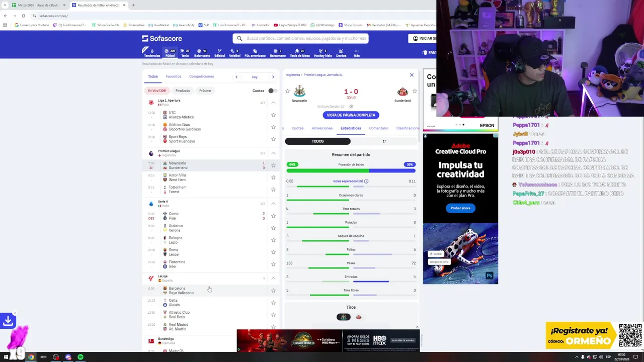
Task: Favorite the Aston Villa vs West Ham match
Action: pos(273,177)
